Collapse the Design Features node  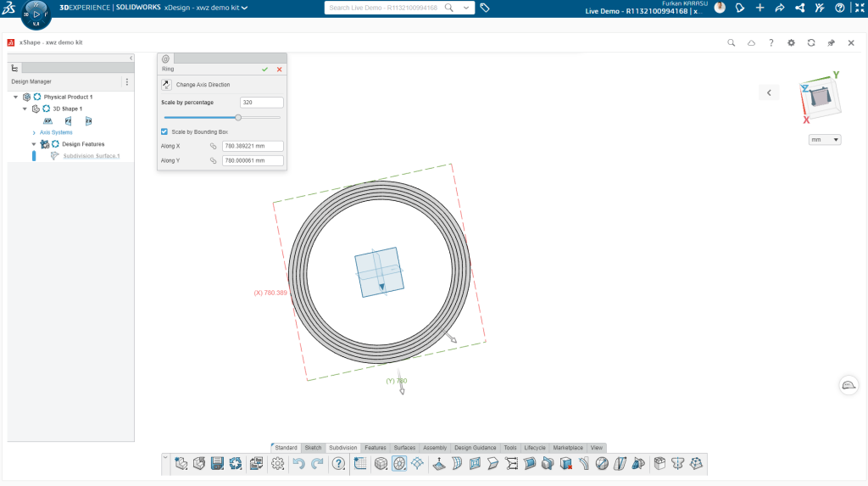[x=34, y=144]
